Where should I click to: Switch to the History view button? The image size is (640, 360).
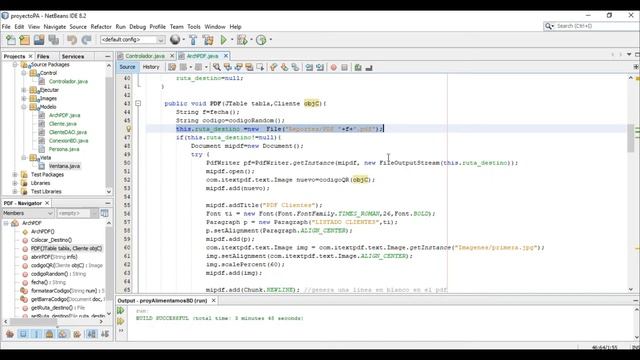pyautogui.click(x=151, y=67)
